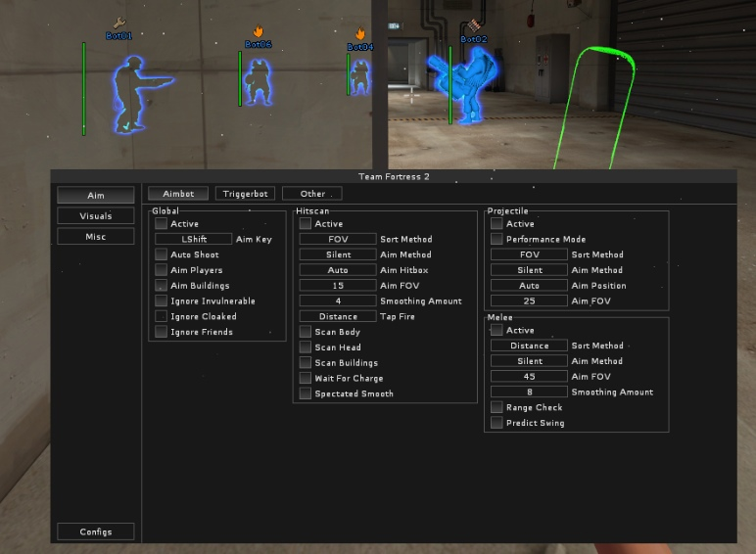Toggle Ignore Invulnerable checkbox

161,300
